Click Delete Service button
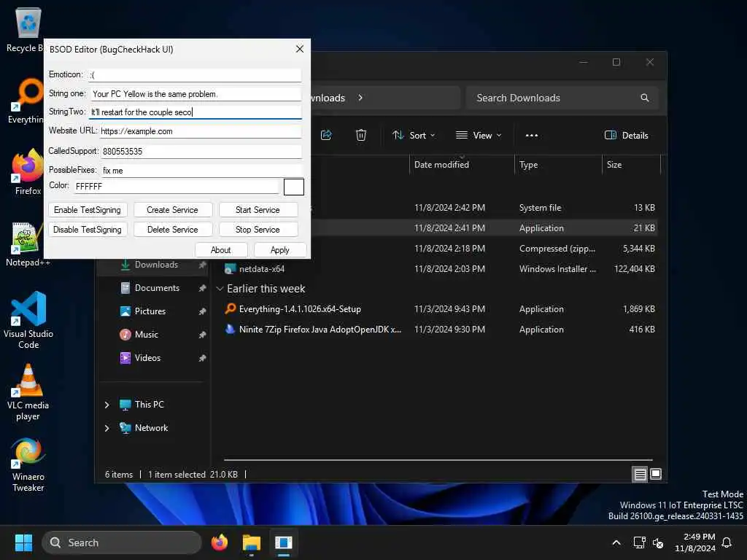Screen dimensions: 747x560 [x=172, y=230]
